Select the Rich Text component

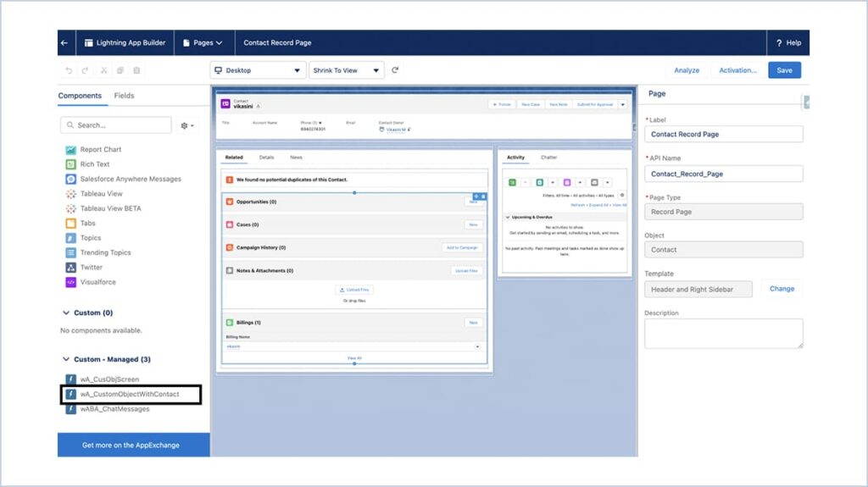pos(95,164)
